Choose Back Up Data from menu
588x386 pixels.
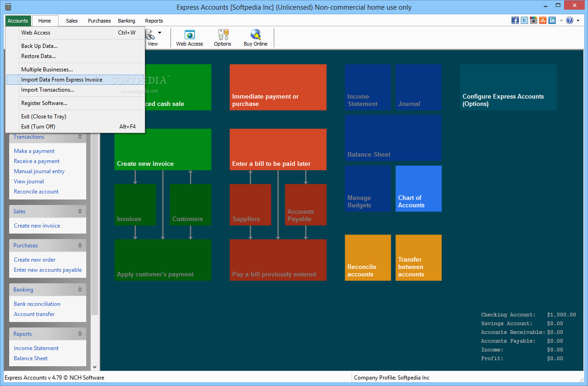[76, 46]
